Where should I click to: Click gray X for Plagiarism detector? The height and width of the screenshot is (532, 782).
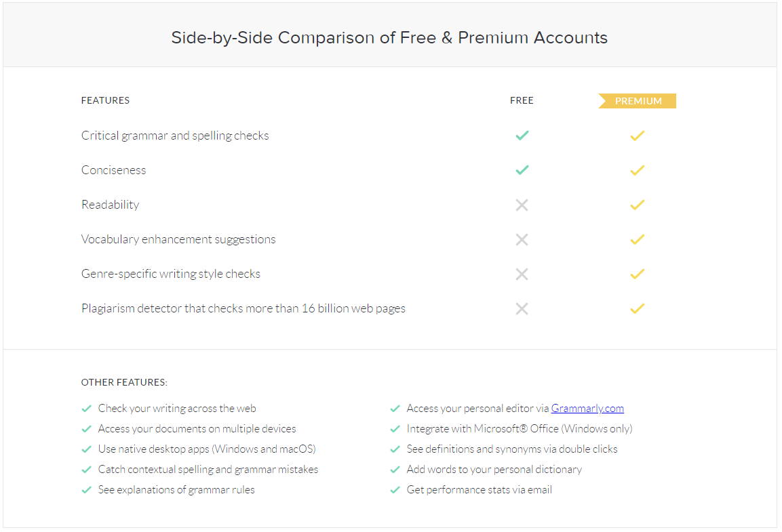522,308
